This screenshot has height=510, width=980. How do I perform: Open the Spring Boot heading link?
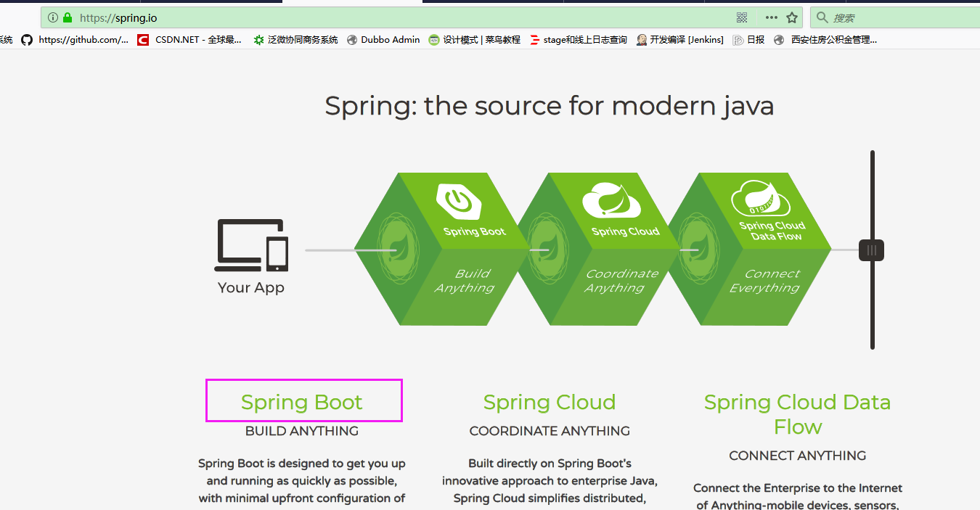302,402
